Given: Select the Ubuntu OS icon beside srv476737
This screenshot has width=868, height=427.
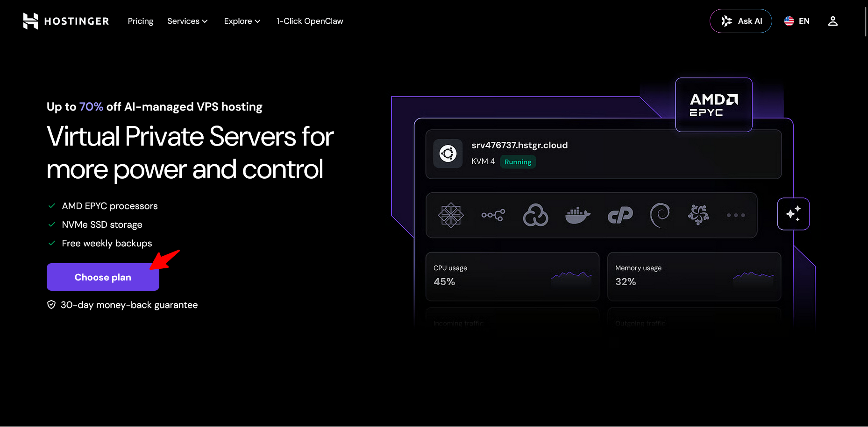Looking at the screenshot, I should [448, 154].
